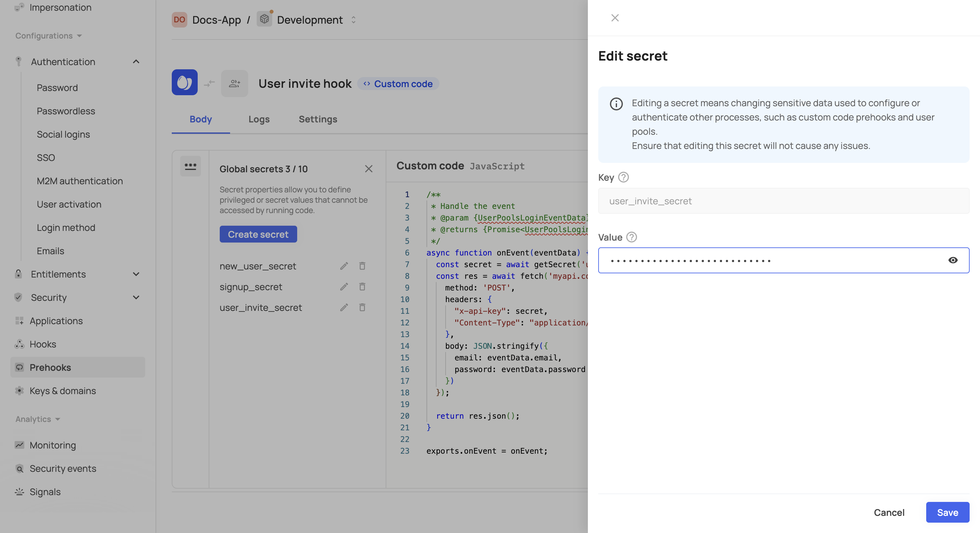Click the Value field help icon
980x533 pixels.
(x=631, y=237)
